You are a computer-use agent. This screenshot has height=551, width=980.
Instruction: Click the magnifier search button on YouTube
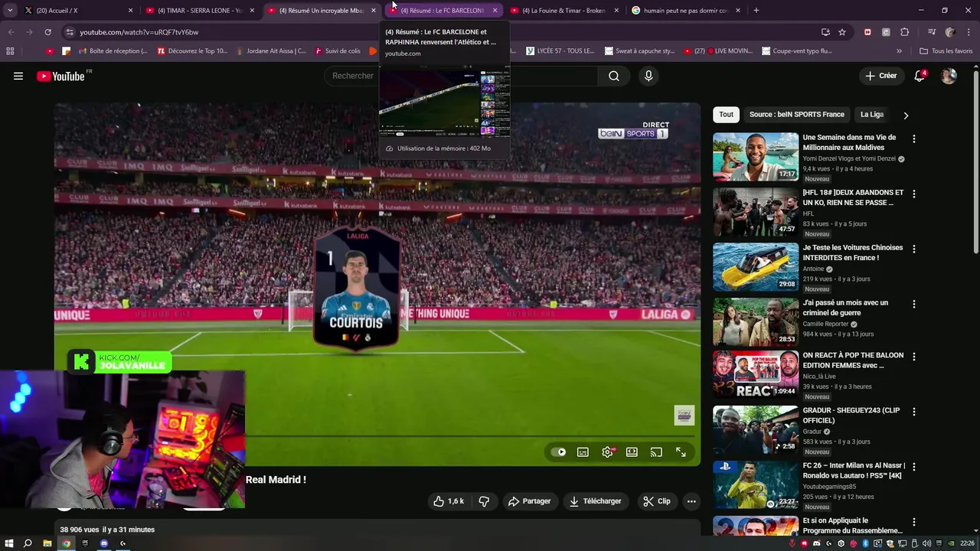614,76
